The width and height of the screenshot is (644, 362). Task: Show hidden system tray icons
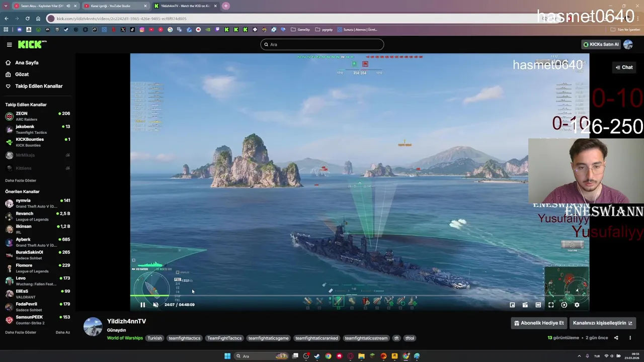click(x=579, y=356)
